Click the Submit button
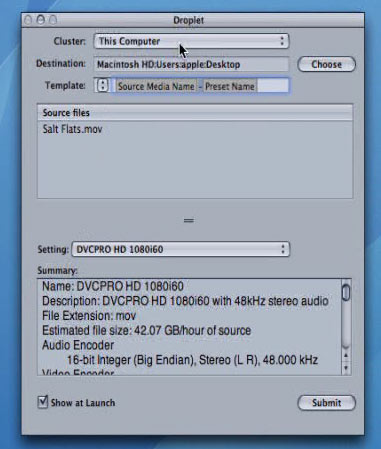This screenshot has width=381, height=449. pyautogui.click(x=326, y=403)
